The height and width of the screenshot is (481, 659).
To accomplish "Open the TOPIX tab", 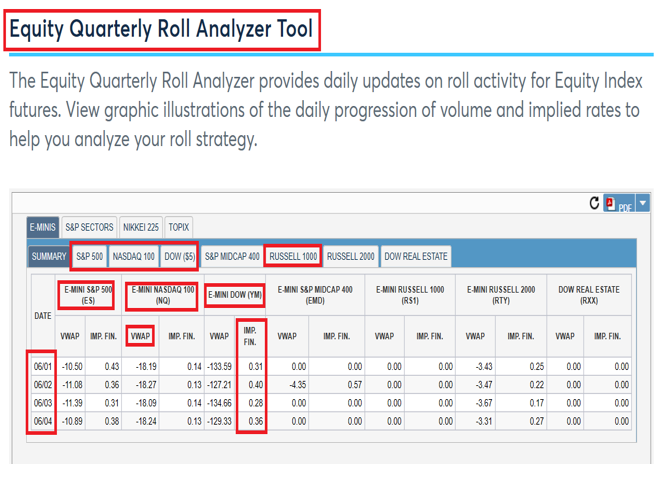I will point(179,227).
